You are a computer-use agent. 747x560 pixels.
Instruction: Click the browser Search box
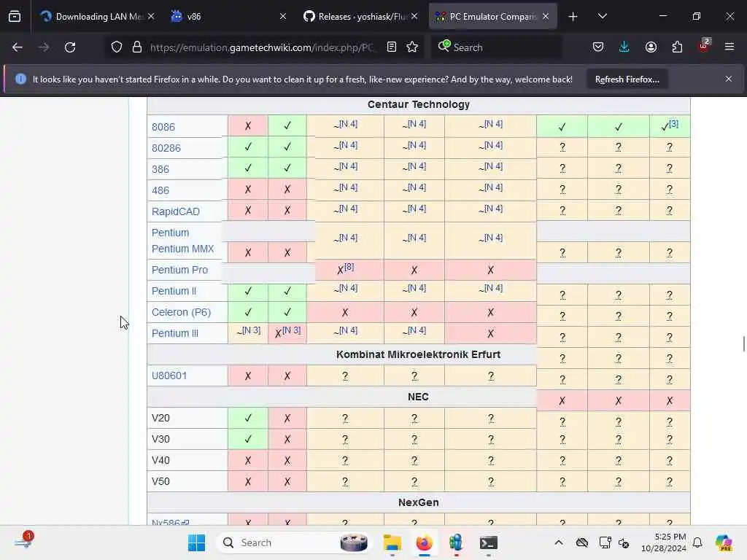(x=498, y=47)
